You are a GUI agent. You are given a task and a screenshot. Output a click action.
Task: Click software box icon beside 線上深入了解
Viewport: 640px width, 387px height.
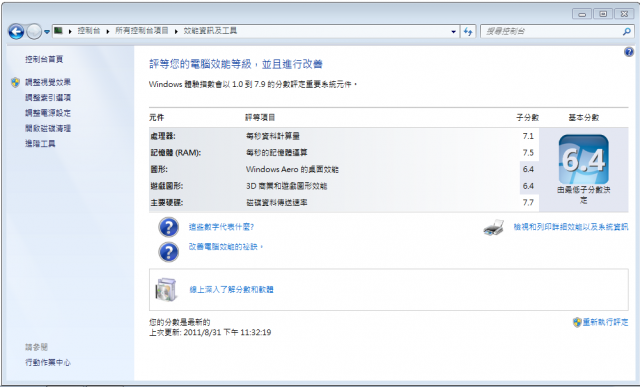[x=166, y=289]
